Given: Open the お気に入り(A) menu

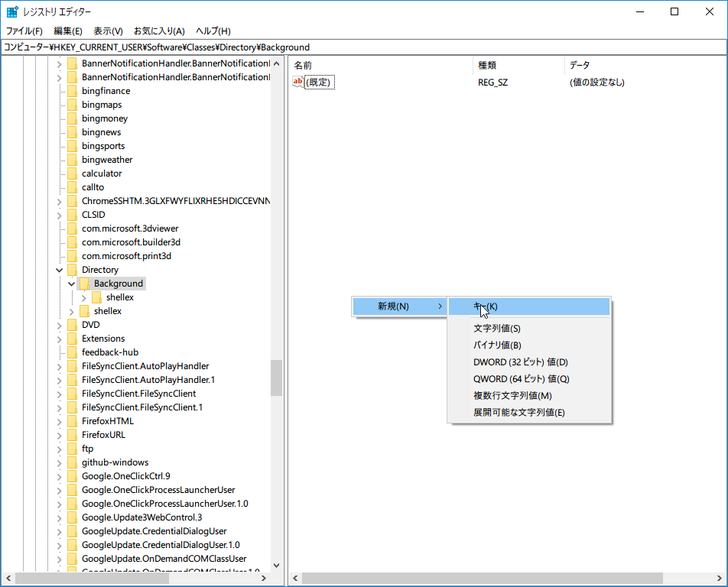Looking at the screenshot, I should (x=159, y=31).
